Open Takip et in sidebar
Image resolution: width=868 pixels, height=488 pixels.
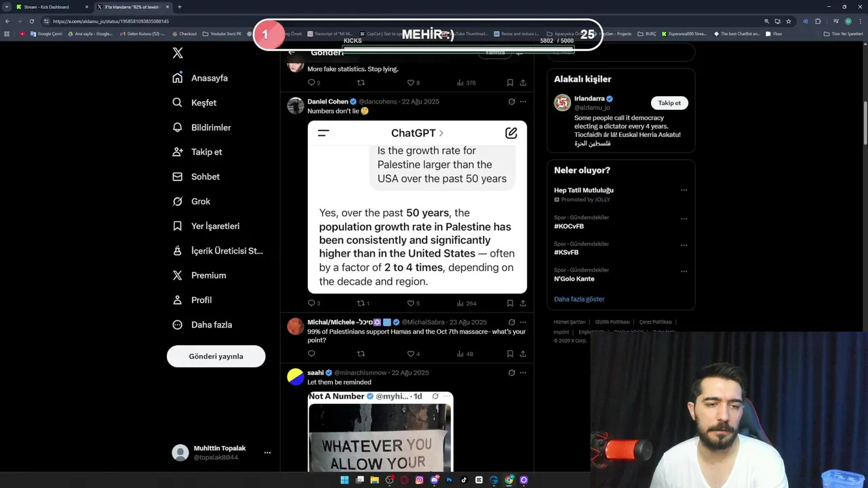197,152
